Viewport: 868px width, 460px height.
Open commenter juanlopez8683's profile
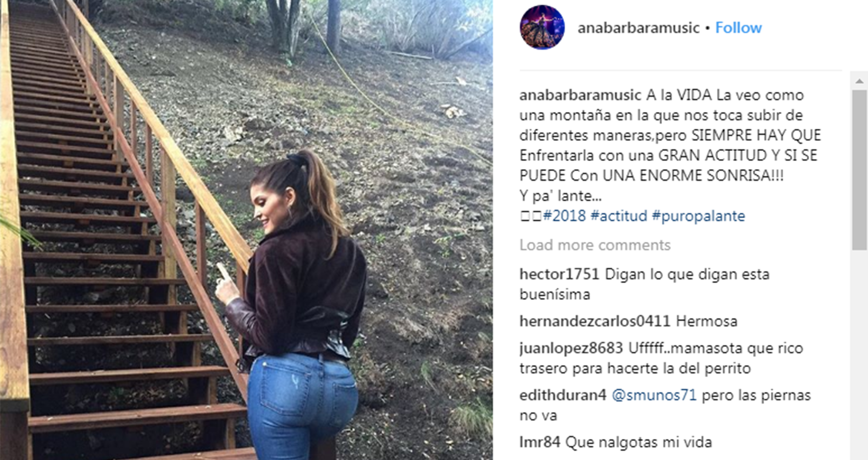coord(571,349)
